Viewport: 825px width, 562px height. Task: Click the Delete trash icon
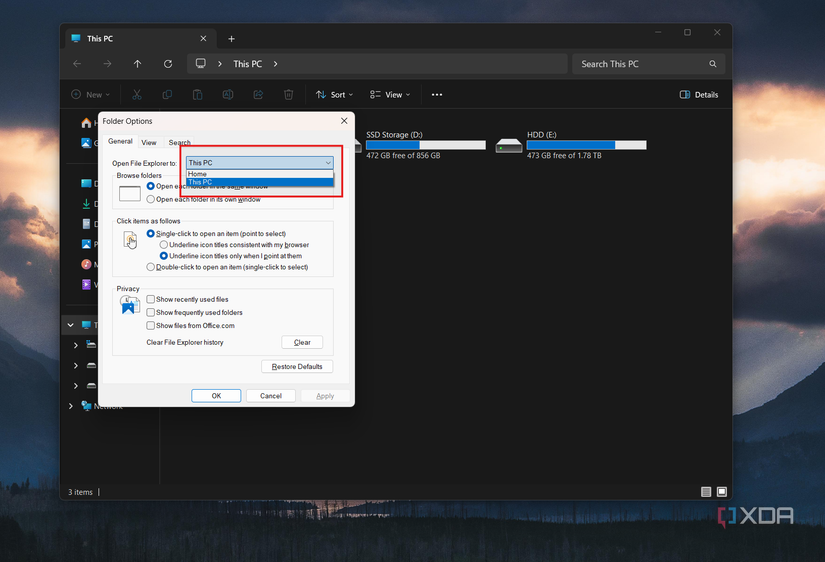coord(288,95)
